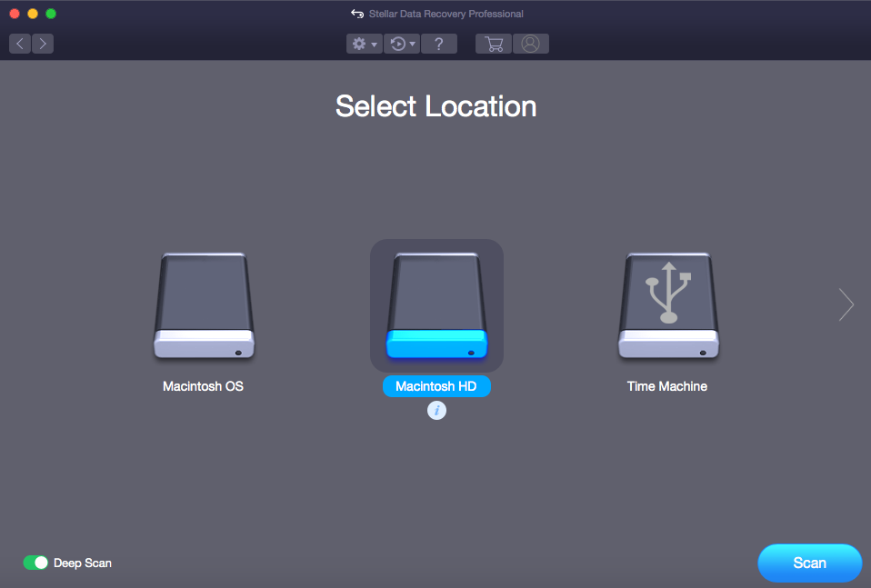Click the shopping cart to buy online
Viewport: 871px width, 588px height.
pyautogui.click(x=493, y=43)
